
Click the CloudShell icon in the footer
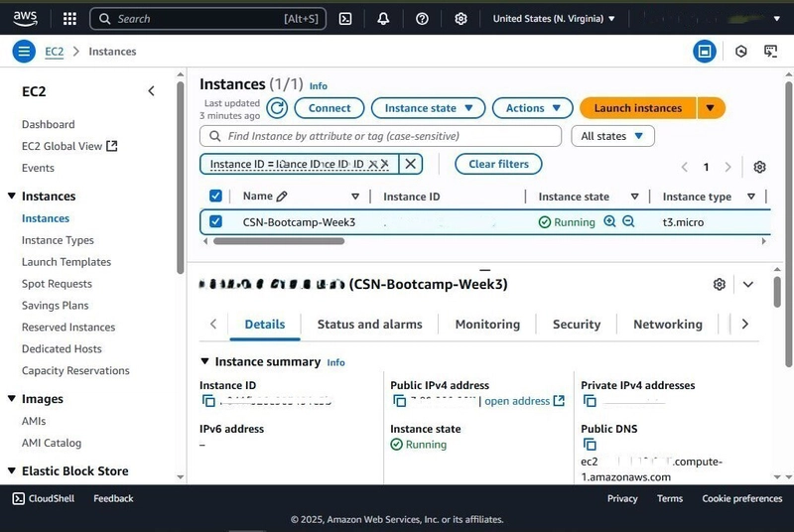pos(18,498)
